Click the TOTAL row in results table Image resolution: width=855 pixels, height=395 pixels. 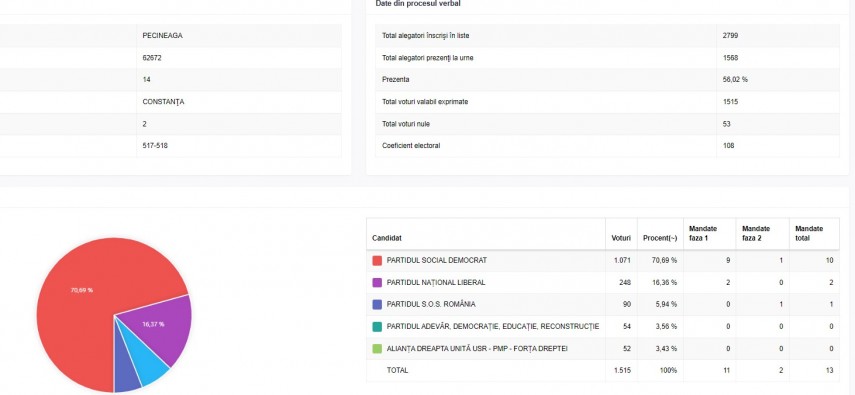point(603,370)
